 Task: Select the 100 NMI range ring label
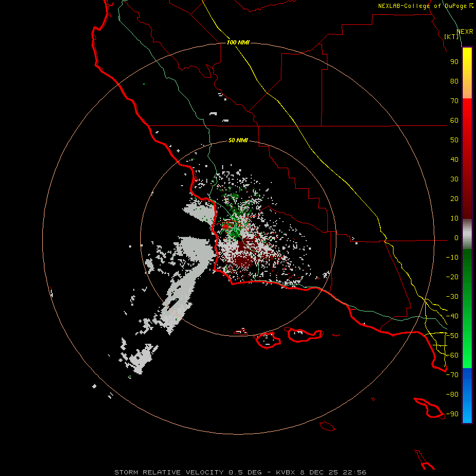tap(238, 42)
